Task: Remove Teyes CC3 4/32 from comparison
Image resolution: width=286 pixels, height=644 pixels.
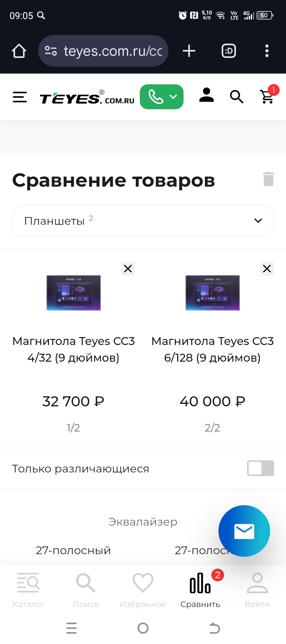Action: point(128,269)
